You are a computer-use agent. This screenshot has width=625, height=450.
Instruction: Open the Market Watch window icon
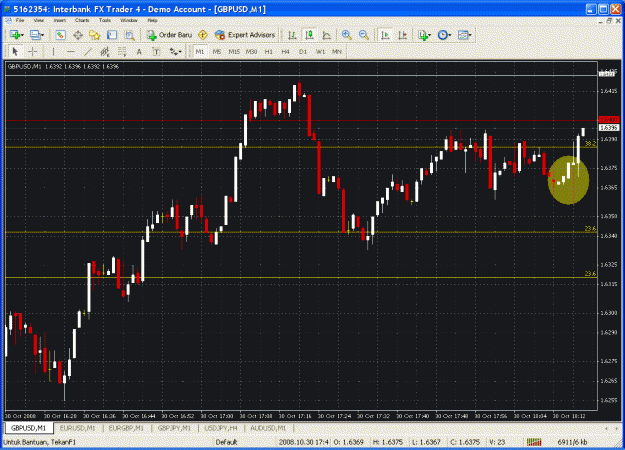60,35
